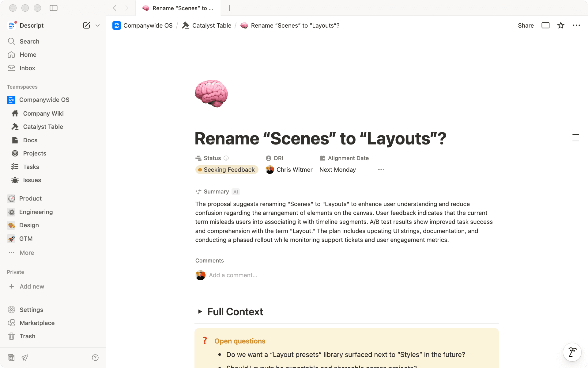Open the calendar icon at sidebar bottom
This screenshot has height=368, width=588.
pyautogui.click(x=11, y=358)
